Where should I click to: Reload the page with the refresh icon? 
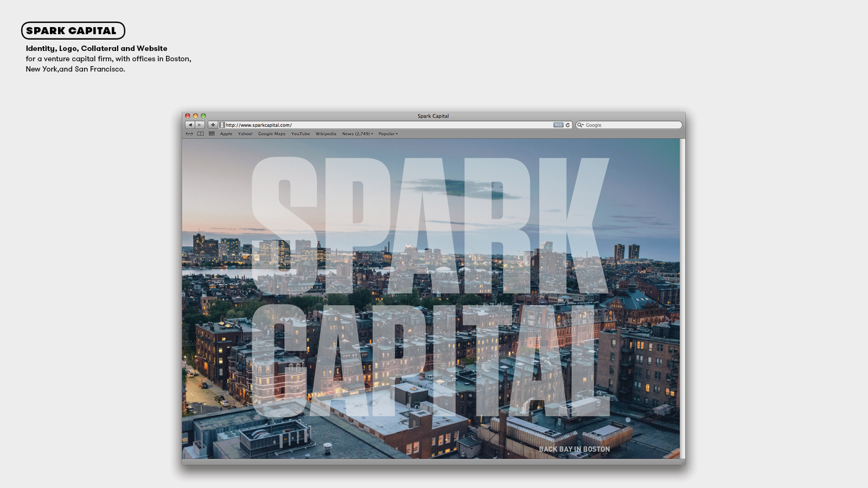[x=568, y=125]
